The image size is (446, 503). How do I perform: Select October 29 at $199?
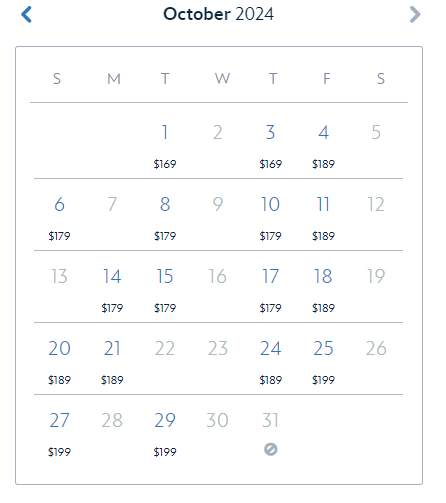pyautogui.click(x=165, y=434)
